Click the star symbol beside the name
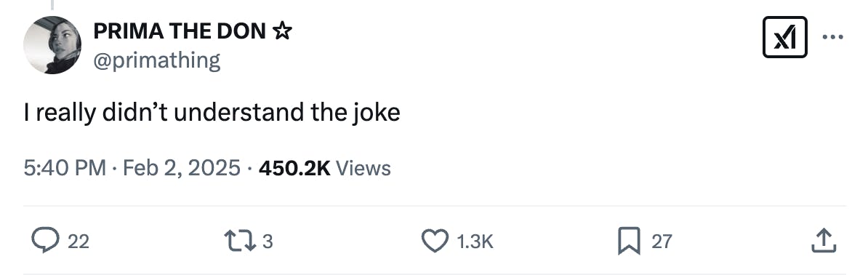The width and height of the screenshot is (868, 275). (282, 31)
